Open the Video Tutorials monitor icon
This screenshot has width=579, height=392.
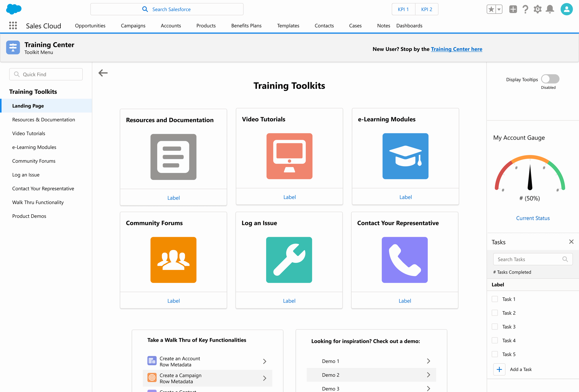tap(289, 156)
